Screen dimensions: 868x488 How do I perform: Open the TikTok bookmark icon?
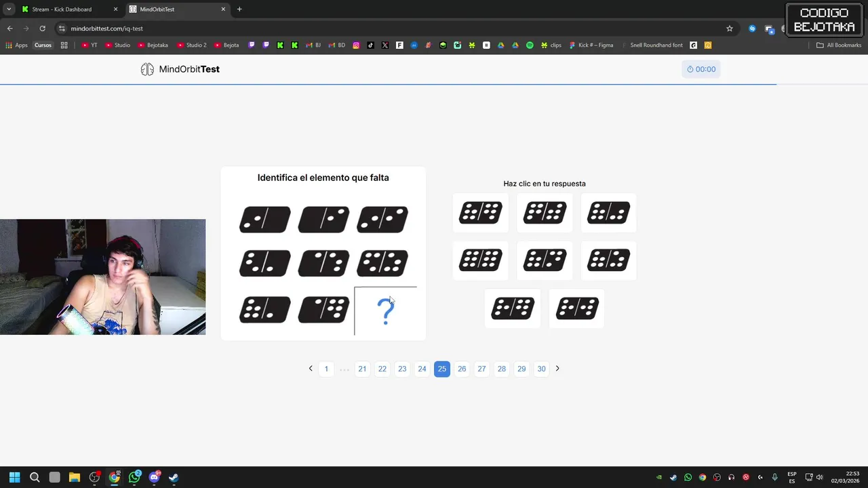[370, 45]
